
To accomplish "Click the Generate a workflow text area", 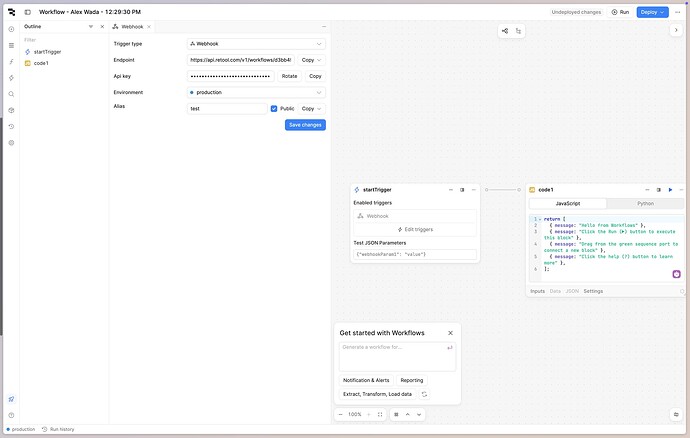I will (397, 357).
